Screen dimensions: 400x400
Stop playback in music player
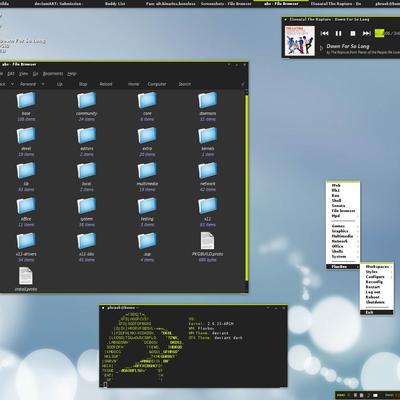click(x=353, y=33)
